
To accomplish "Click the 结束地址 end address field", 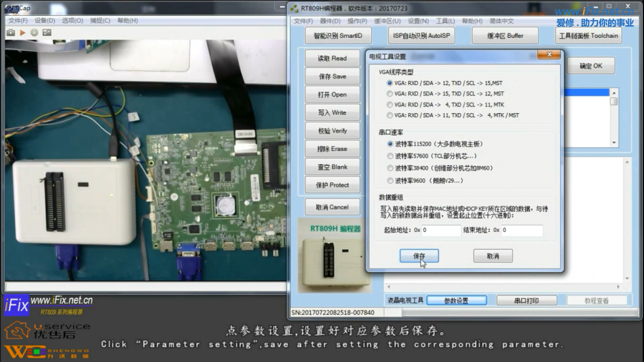I will point(521,230).
